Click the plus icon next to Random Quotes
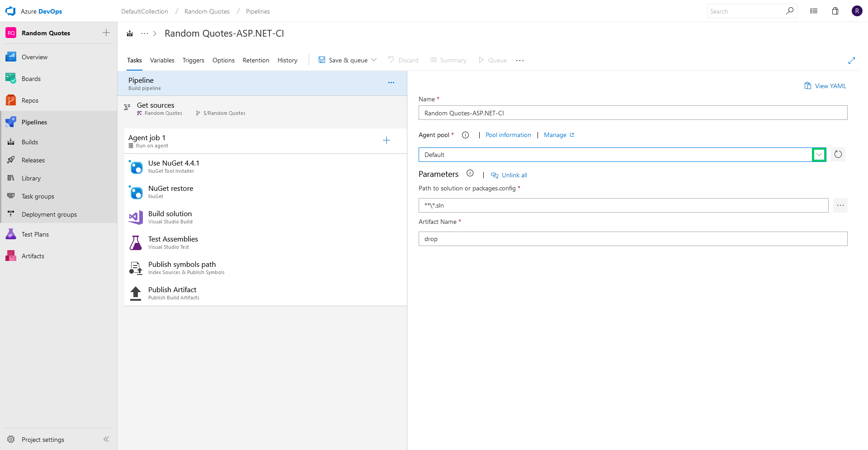The height and width of the screenshot is (450, 868). (106, 33)
